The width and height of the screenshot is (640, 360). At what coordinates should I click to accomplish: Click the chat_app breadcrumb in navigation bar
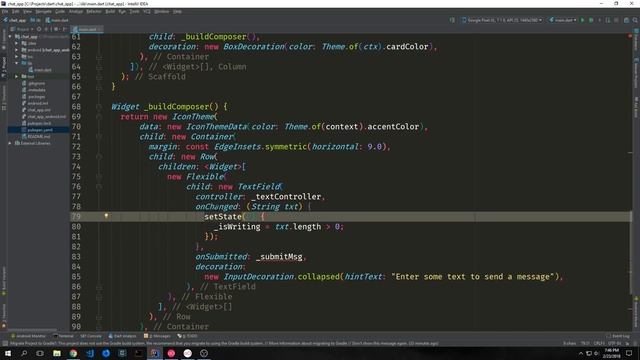point(14,20)
